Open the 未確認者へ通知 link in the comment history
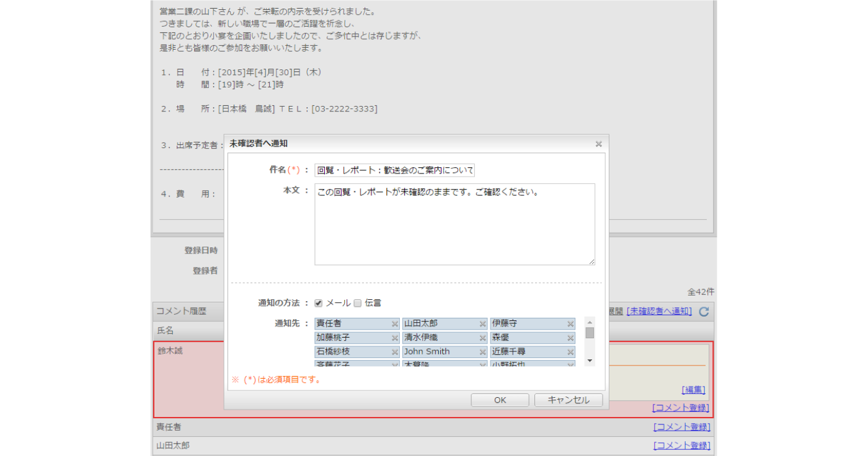Screen dimensions: 868x456 [659, 311]
